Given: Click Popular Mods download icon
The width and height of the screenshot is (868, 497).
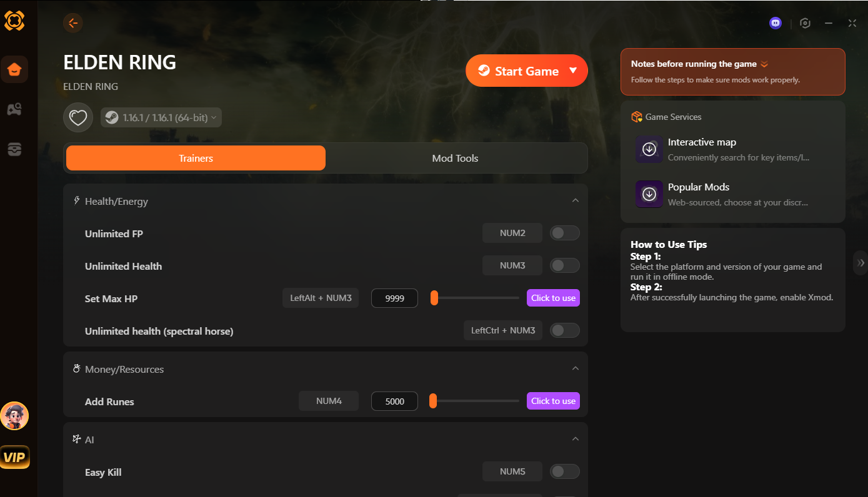Looking at the screenshot, I should tap(649, 194).
